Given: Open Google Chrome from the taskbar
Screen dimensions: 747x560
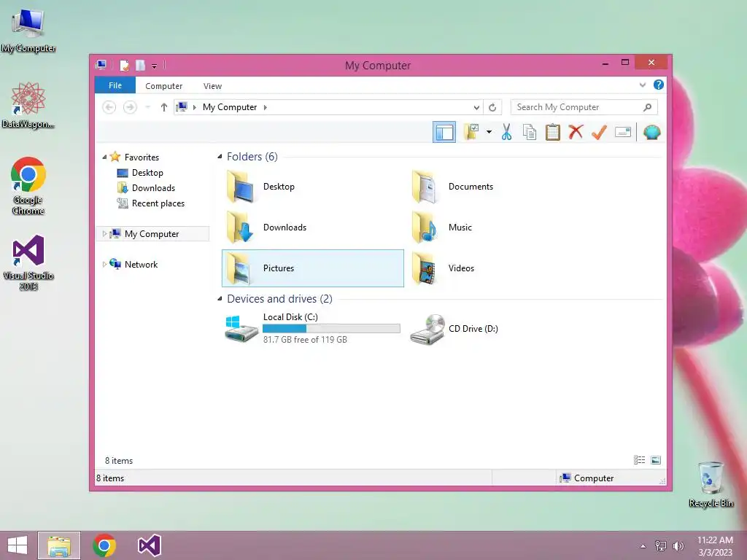Looking at the screenshot, I should [x=104, y=545].
